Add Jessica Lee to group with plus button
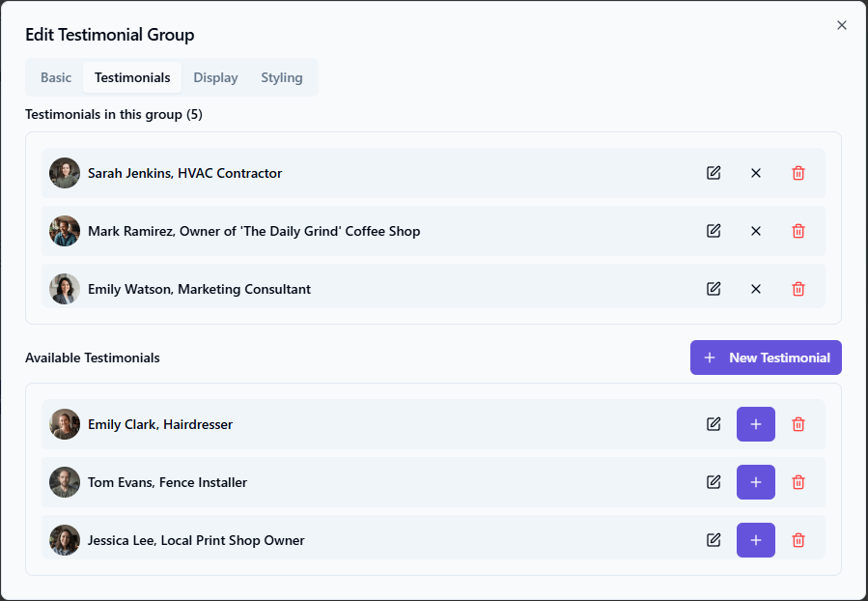The image size is (868, 601). pos(756,540)
